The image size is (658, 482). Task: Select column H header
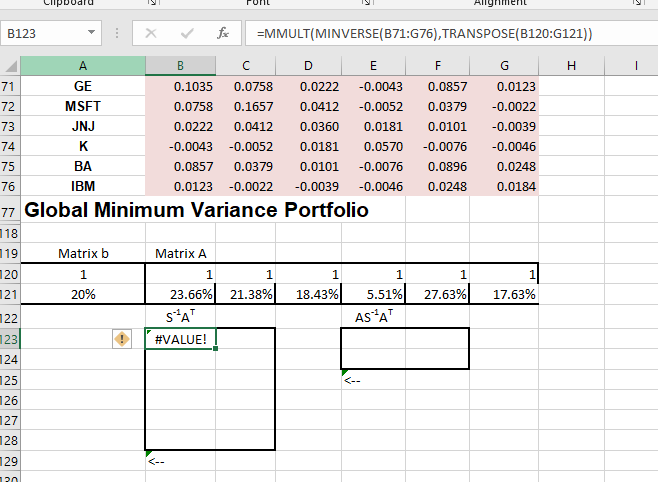(x=571, y=66)
